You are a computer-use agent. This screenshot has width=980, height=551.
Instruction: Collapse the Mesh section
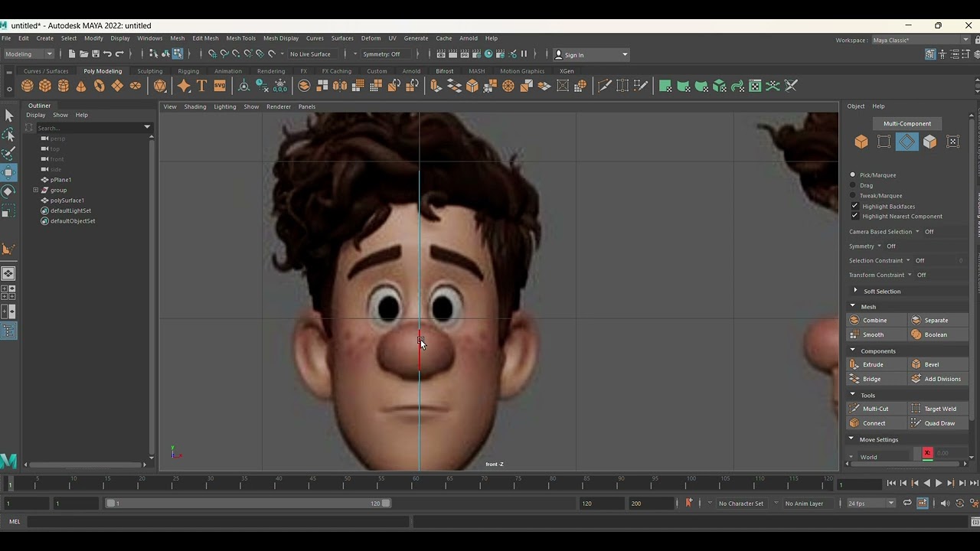tap(852, 306)
